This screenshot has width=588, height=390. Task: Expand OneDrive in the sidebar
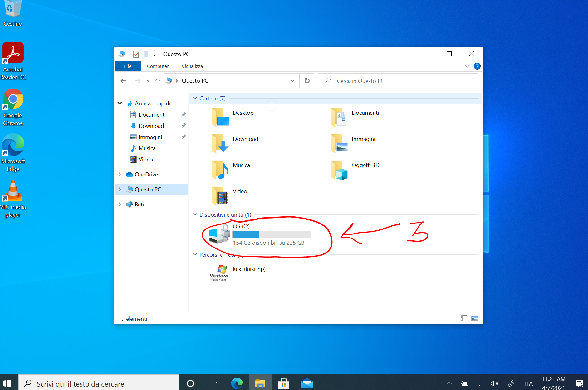(120, 174)
